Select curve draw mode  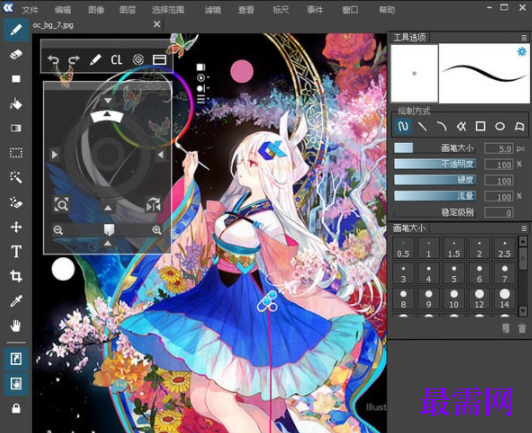tap(441, 127)
